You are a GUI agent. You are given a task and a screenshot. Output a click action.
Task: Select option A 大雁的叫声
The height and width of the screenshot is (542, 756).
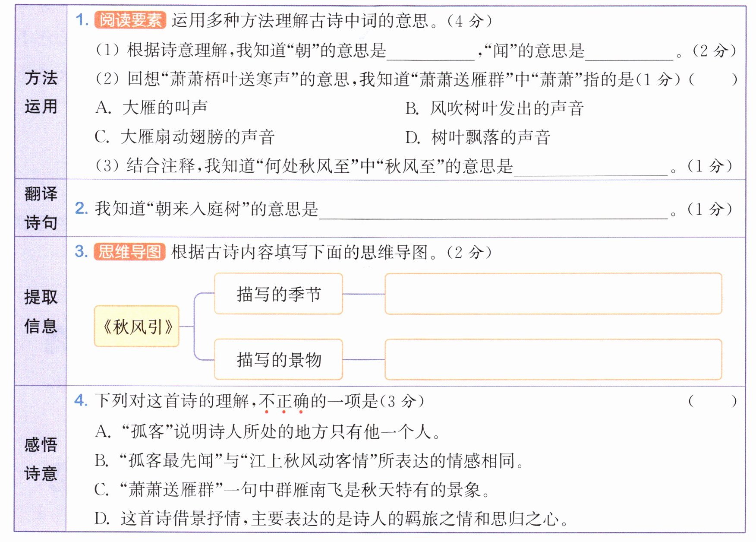pyautogui.click(x=151, y=108)
